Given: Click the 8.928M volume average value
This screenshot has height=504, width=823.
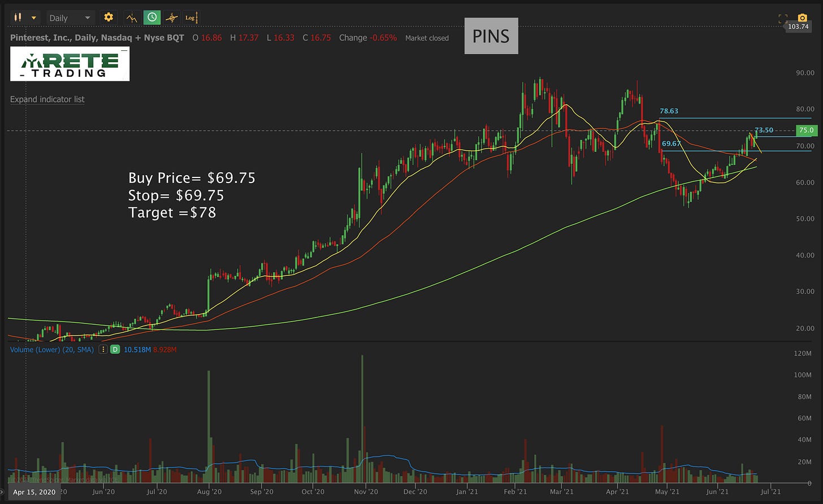Looking at the screenshot, I should click(164, 350).
